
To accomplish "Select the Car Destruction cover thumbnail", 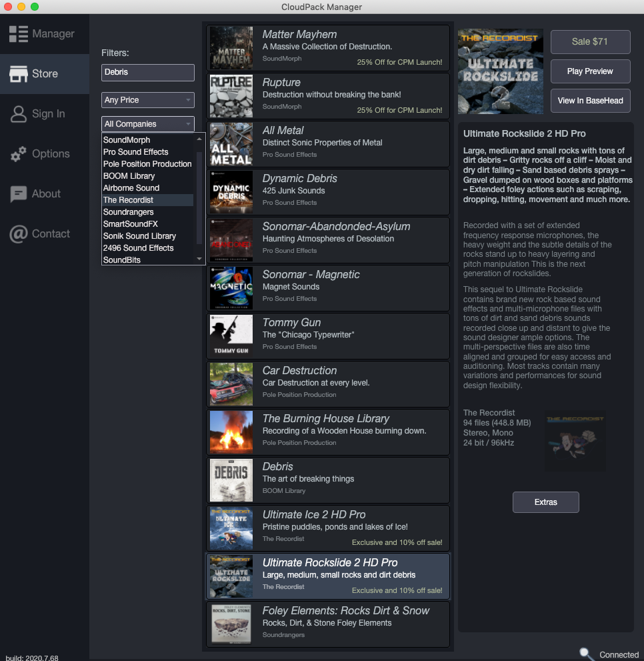I will click(231, 384).
